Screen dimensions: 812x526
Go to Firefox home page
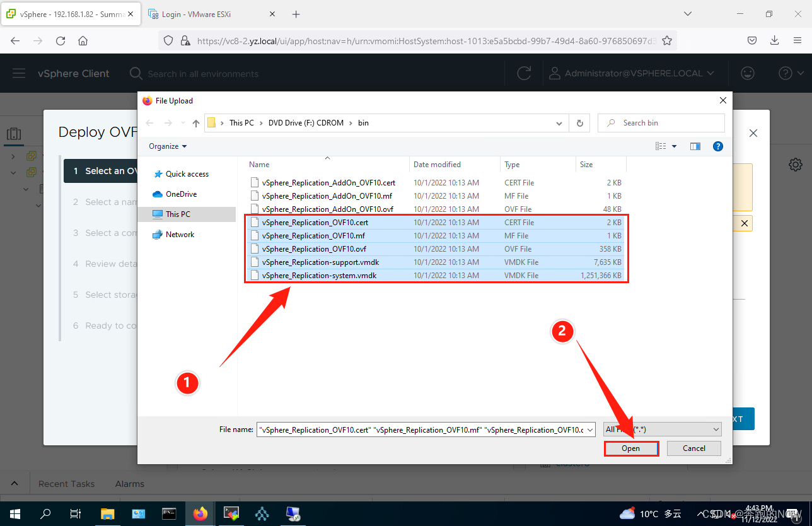83,40
